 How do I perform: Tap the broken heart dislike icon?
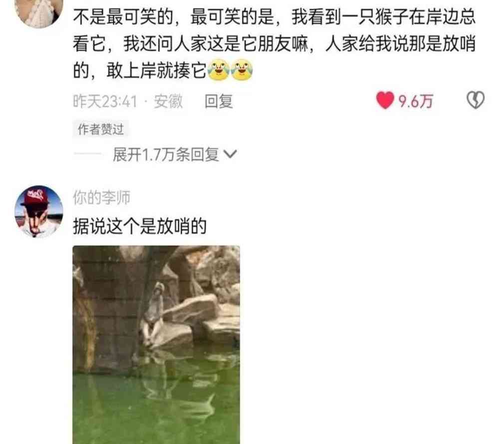[x=476, y=100]
